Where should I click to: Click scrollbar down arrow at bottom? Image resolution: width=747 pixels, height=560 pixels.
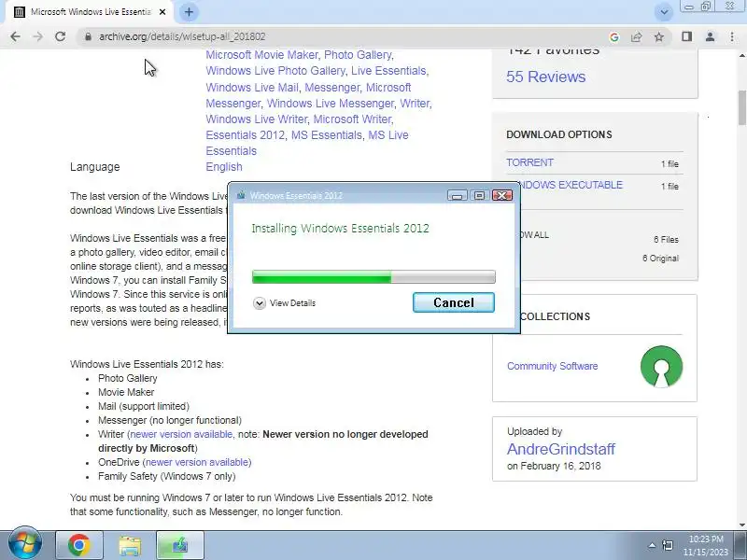point(741,525)
